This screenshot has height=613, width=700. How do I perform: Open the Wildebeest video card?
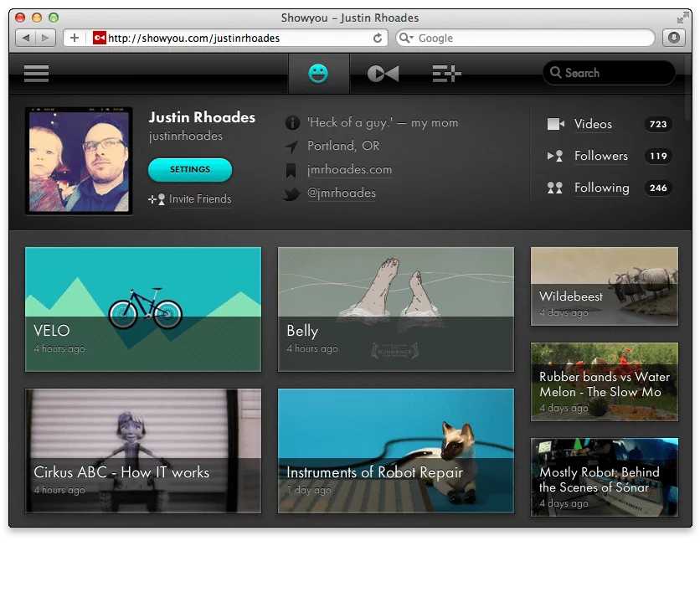pos(605,286)
